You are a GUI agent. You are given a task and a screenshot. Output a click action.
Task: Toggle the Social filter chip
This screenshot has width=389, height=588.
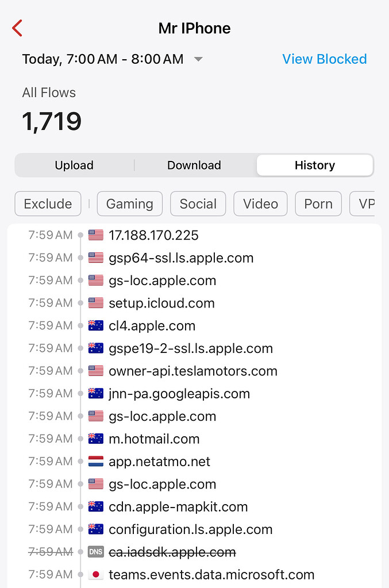(198, 203)
